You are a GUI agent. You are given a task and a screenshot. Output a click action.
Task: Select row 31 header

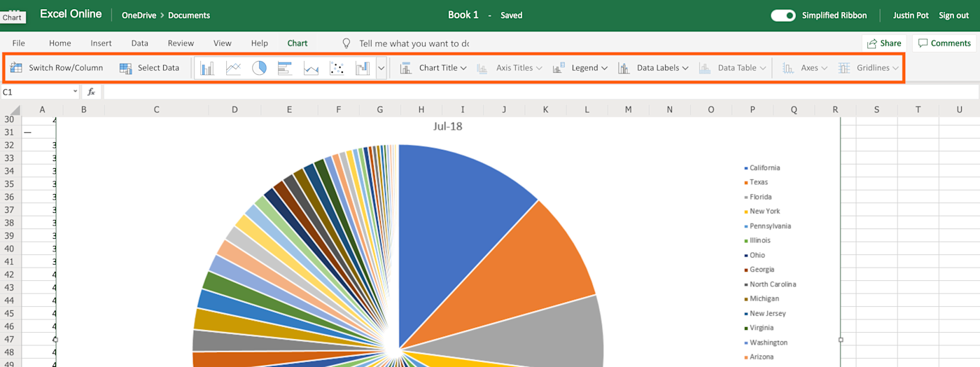click(x=10, y=132)
